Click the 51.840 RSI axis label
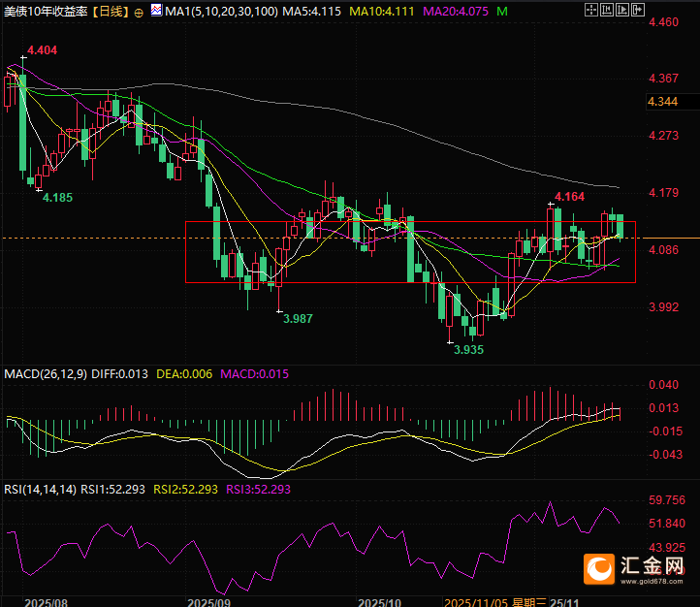 (x=666, y=523)
